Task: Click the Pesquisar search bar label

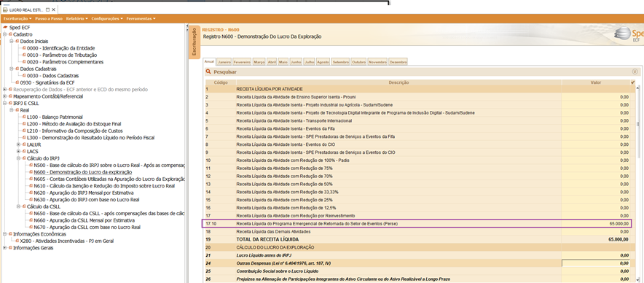Action: click(x=224, y=72)
